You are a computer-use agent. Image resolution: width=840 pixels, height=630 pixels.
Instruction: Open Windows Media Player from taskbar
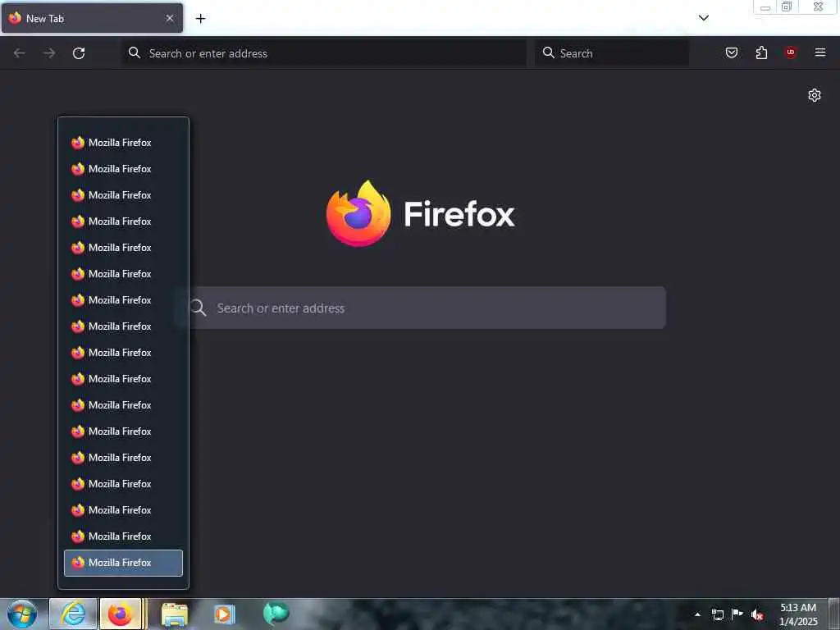tap(225, 614)
